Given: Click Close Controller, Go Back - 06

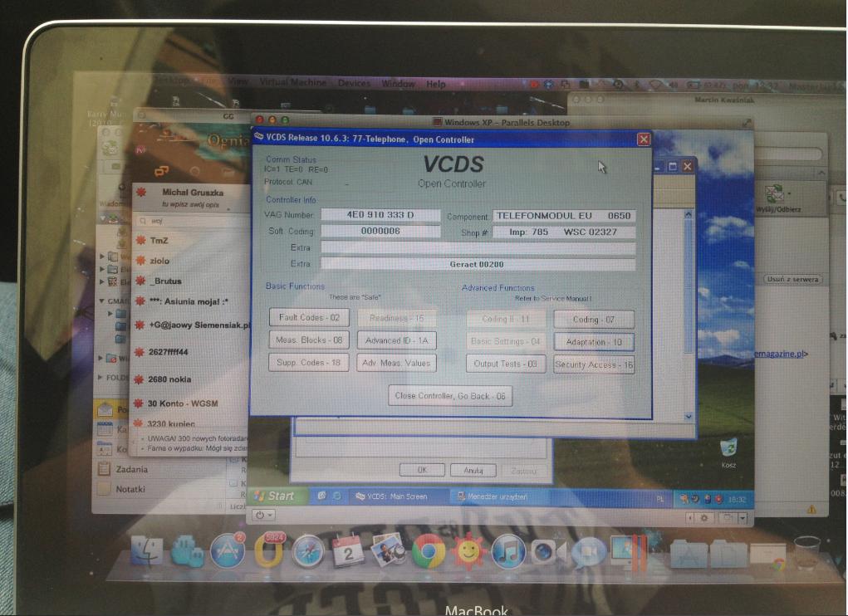Looking at the screenshot, I should [x=450, y=395].
